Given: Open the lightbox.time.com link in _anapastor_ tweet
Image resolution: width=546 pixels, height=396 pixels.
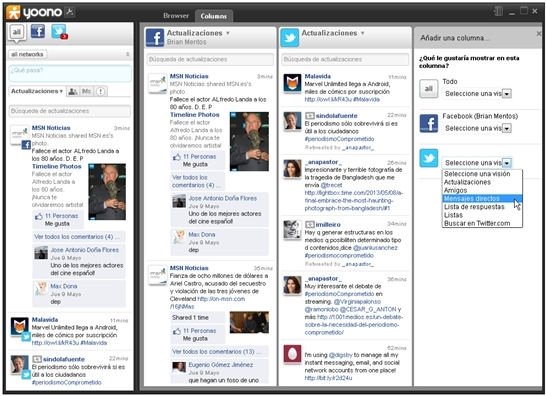Looking at the screenshot, I should tap(354, 201).
